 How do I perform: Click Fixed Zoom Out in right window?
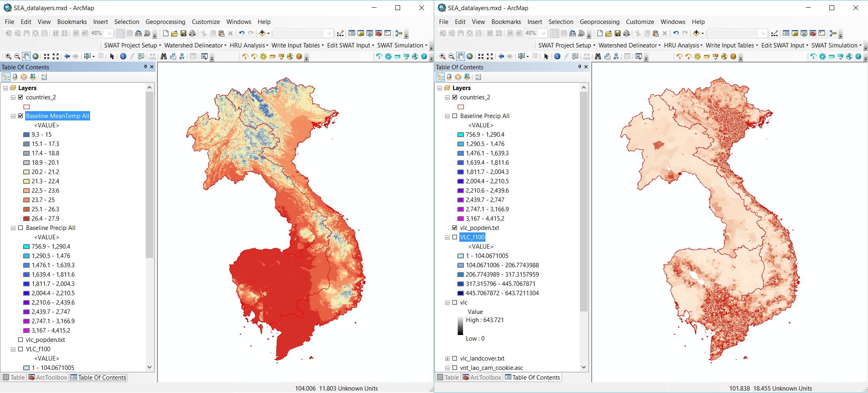(x=490, y=56)
